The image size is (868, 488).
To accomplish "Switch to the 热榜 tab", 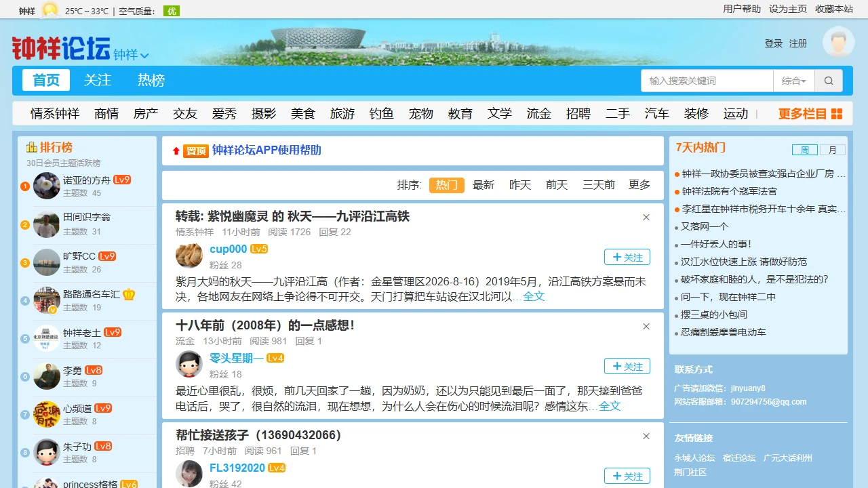I will [x=151, y=80].
